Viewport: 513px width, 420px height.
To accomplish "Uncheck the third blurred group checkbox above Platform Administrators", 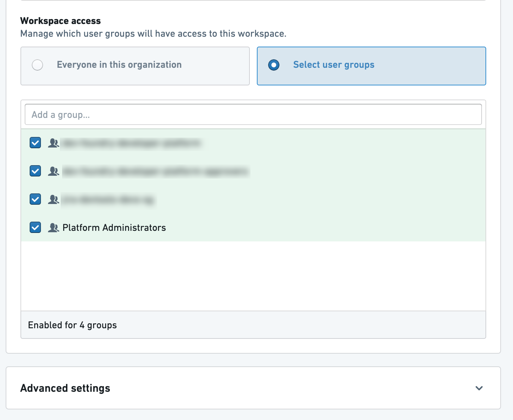I will [35, 199].
